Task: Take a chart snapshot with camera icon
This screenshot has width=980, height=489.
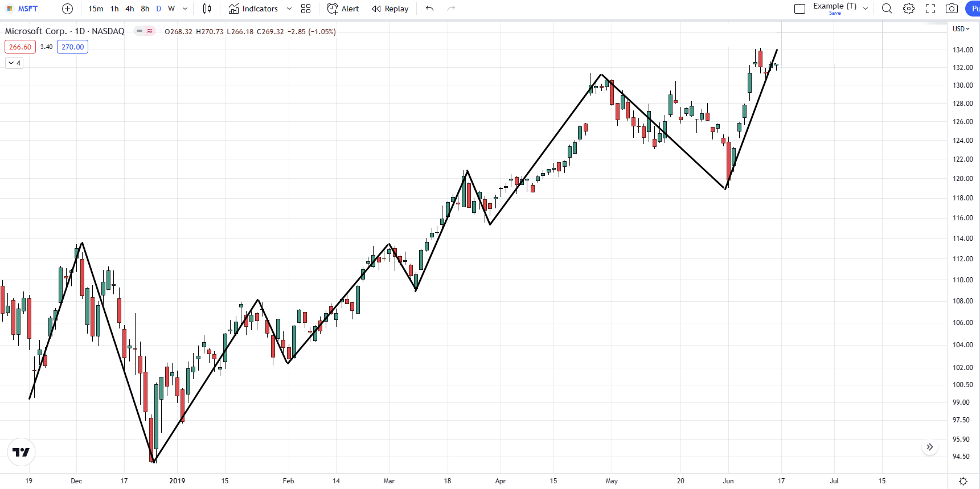Action: coord(952,9)
